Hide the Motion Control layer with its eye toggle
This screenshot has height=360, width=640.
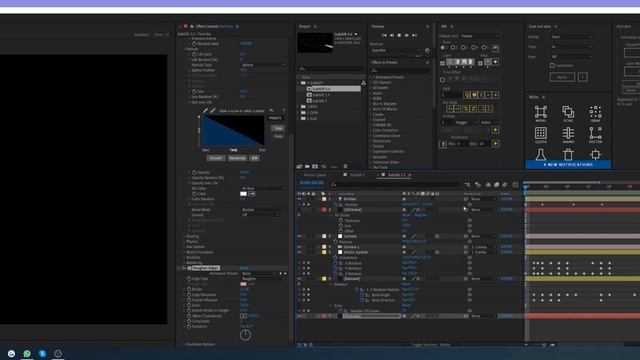pos(299,252)
